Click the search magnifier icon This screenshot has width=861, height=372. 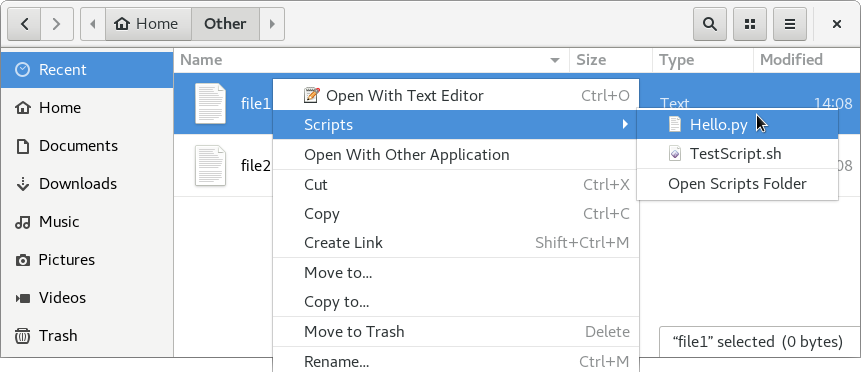[710, 24]
